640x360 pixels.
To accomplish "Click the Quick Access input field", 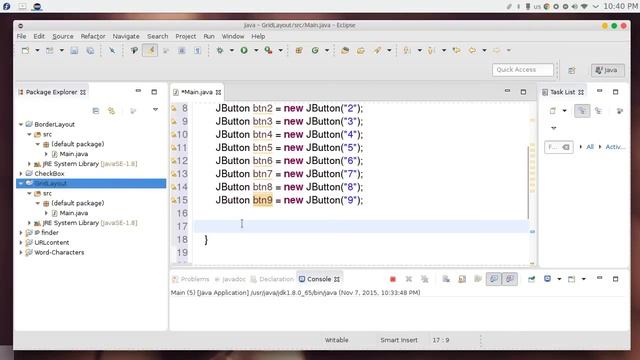I will tap(522, 70).
